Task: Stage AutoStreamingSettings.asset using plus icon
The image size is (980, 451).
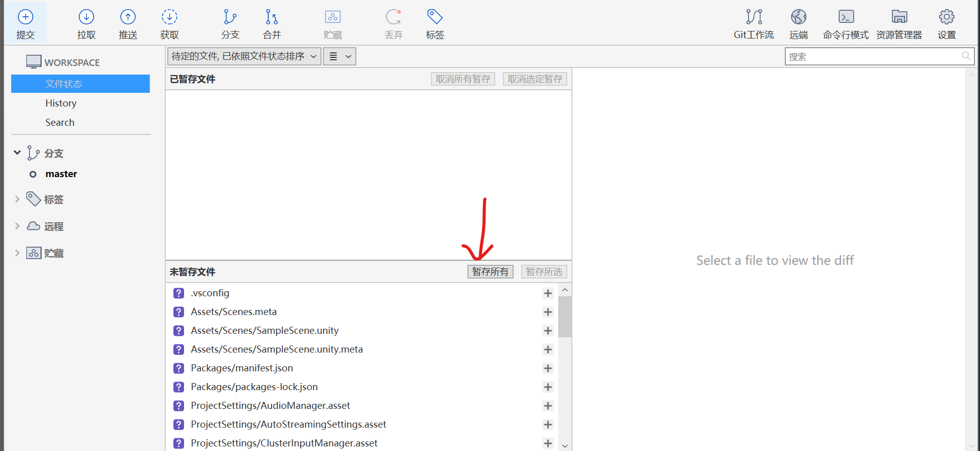Action: (x=548, y=425)
